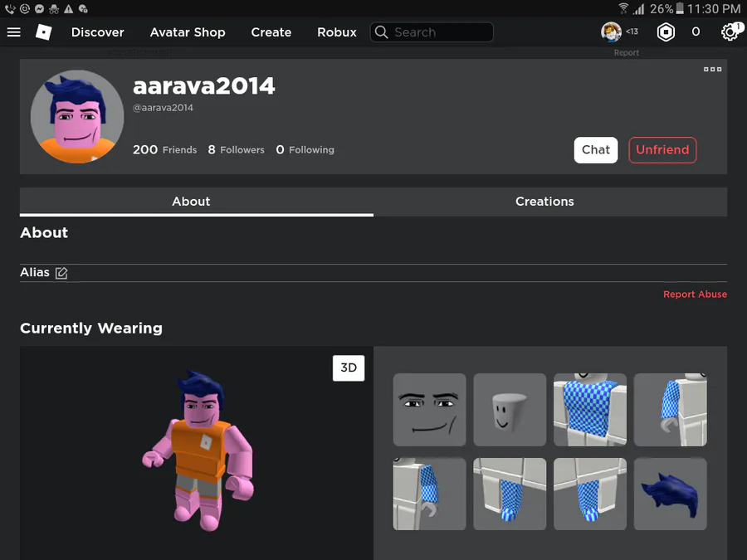
Task: Switch to the Creations tab
Action: pyautogui.click(x=550, y=202)
